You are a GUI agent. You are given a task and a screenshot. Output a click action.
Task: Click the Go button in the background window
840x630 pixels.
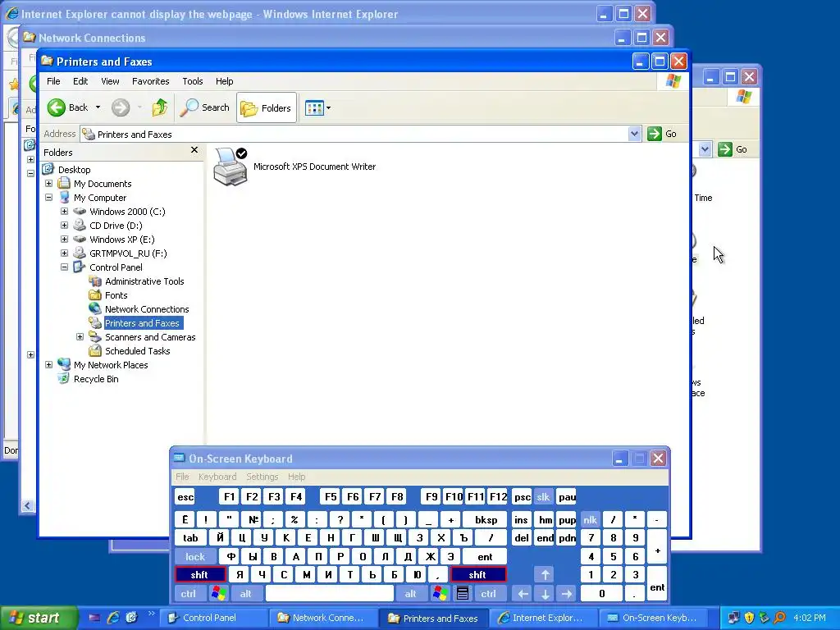(x=733, y=149)
